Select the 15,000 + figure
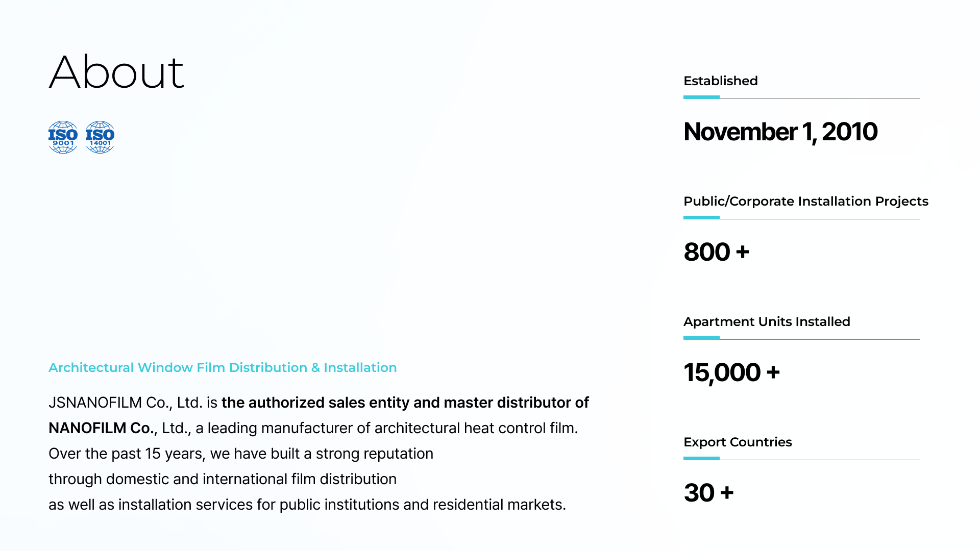This screenshot has width=980, height=551. click(731, 372)
